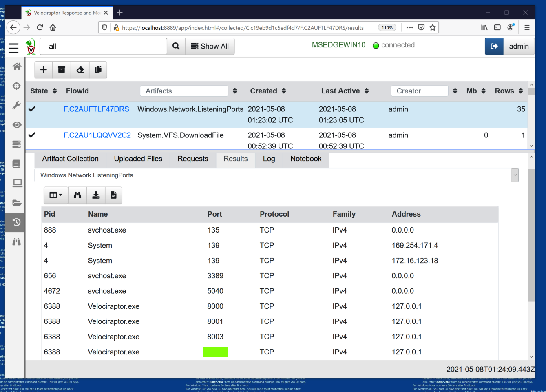Expand the Show All clients dropdown button

210,47
